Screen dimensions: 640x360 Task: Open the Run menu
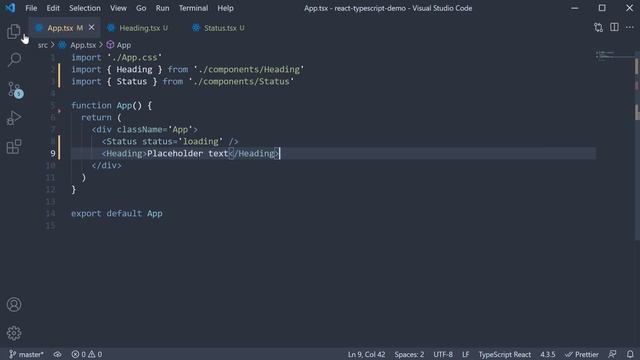pos(162,8)
